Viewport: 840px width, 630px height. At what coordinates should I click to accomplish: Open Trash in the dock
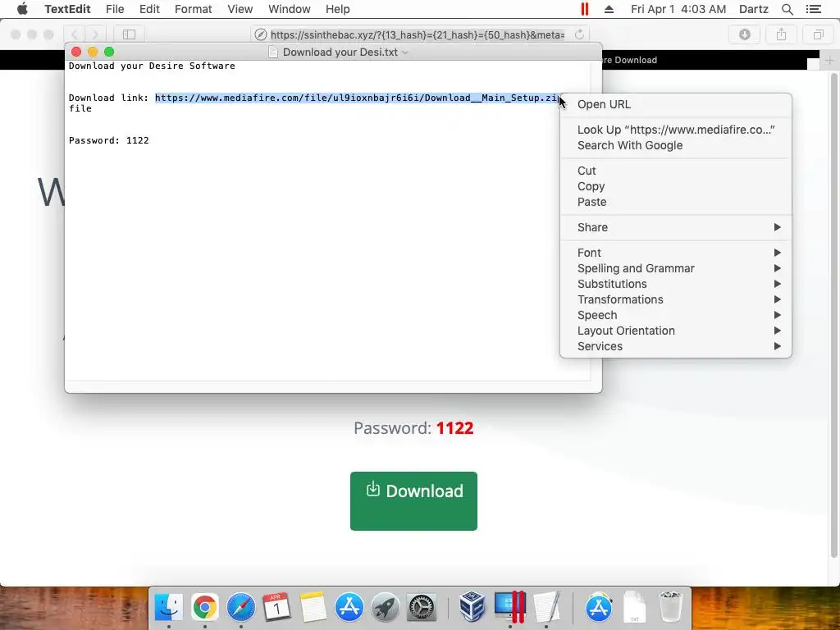coord(670,608)
